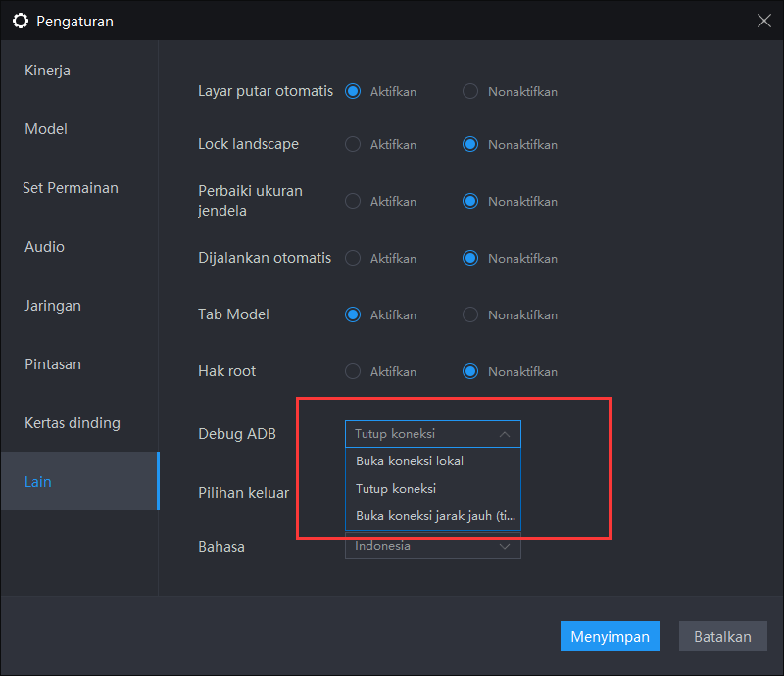This screenshot has width=784, height=676.
Task: Enable Lock landscape with Aktifkan
Action: [353, 144]
